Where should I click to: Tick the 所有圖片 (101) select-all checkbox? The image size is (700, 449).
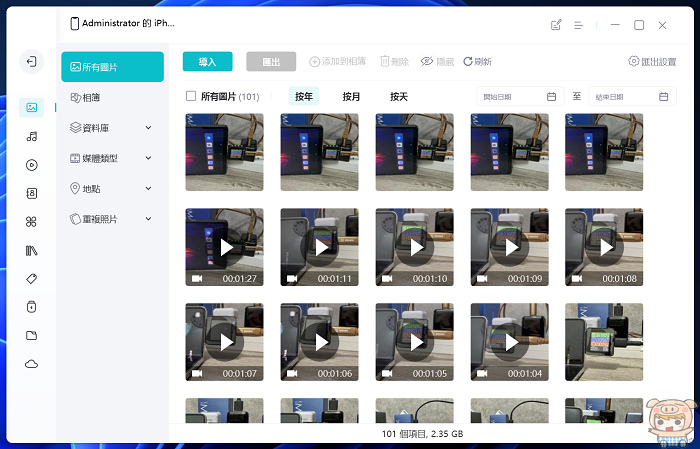pyautogui.click(x=191, y=96)
